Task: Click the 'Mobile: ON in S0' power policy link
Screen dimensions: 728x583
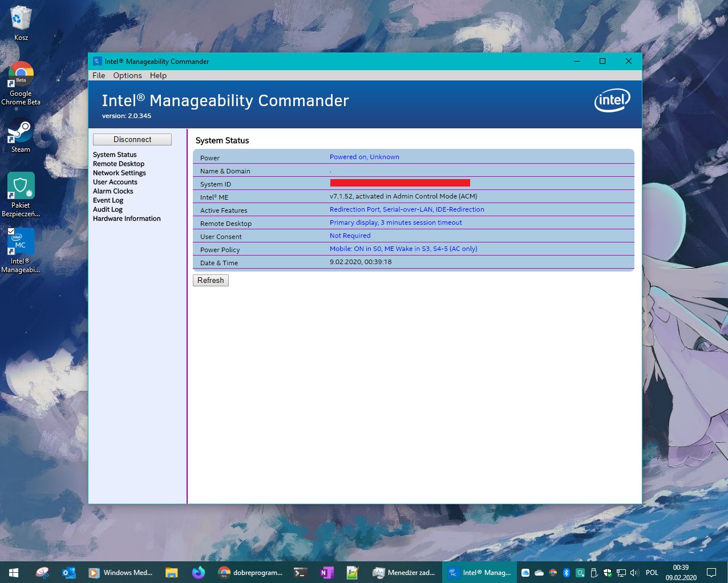Action: pyautogui.click(x=403, y=249)
